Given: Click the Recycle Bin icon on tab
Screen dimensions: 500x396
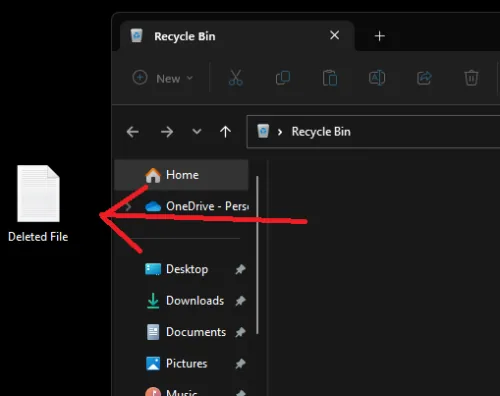Looking at the screenshot, I should point(137,36).
